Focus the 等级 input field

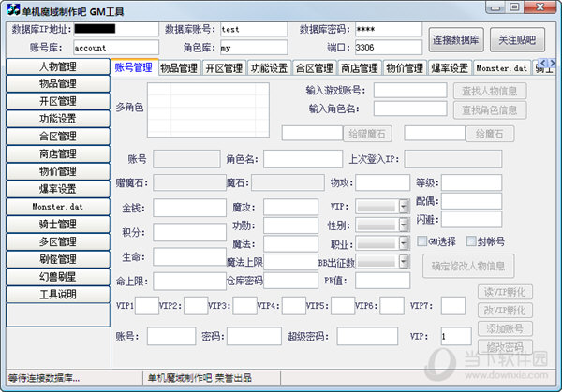[x=471, y=182]
